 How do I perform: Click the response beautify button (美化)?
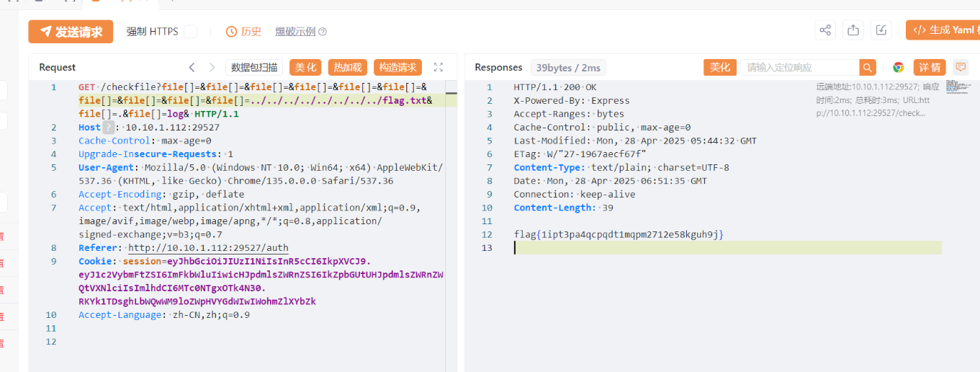719,67
